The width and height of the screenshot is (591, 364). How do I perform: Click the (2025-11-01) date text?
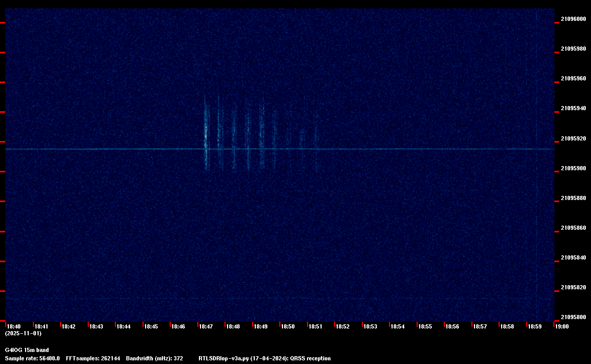(x=23, y=334)
